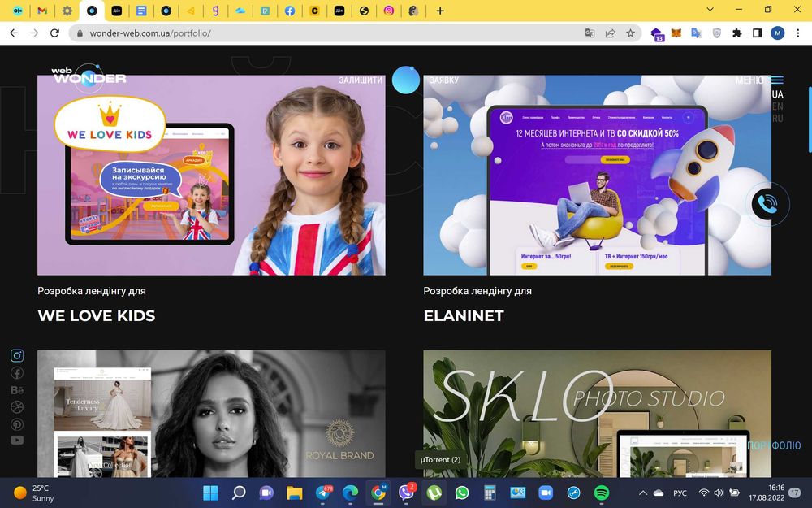Open the SKLO Photo Studio thumbnail
The height and width of the screenshot is (508, 812).
pyautogui.click(x=597, y=414)
